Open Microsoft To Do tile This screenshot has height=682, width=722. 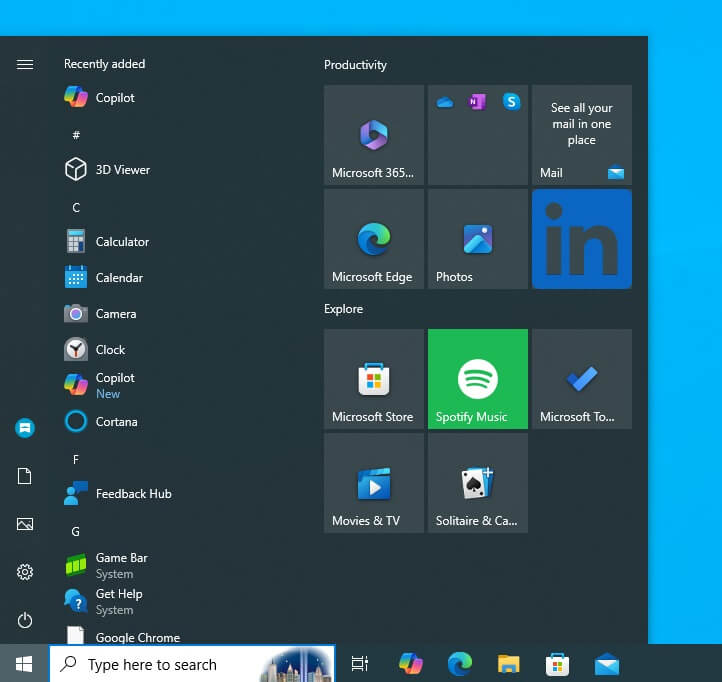point(581,379)
